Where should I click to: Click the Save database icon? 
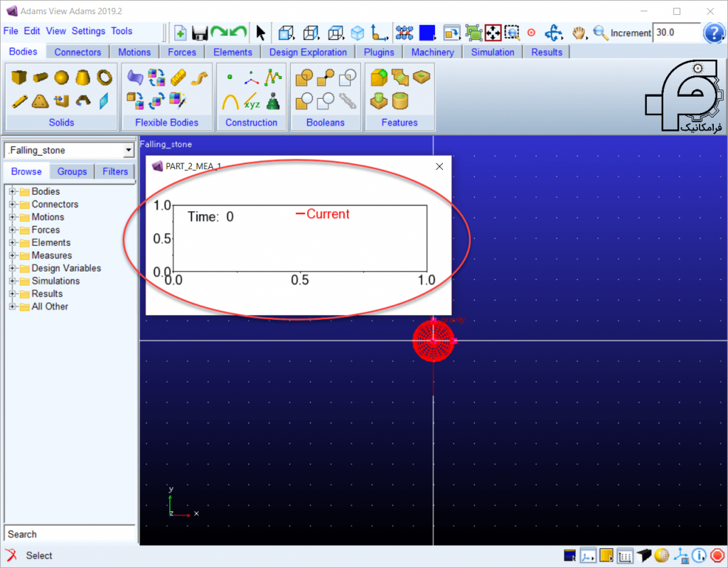click(200, 33)
